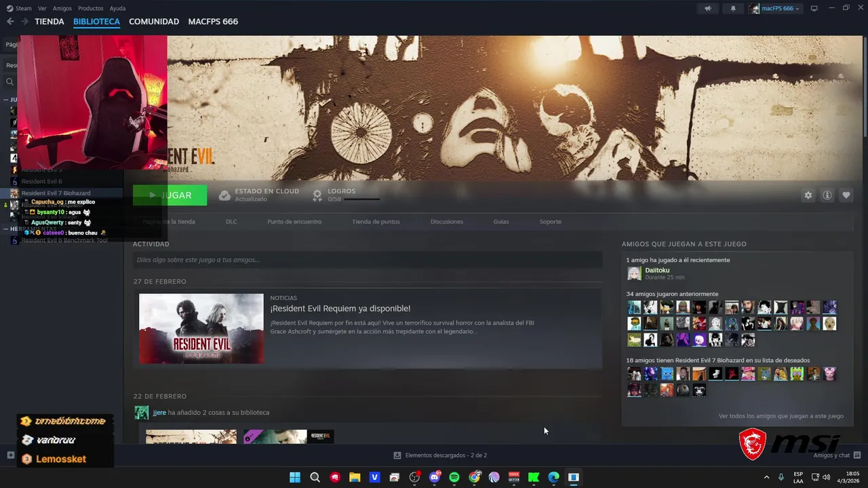Screen dimensions: 868x488
Task: Open the volume control in system tray
Action: point(827,477)
